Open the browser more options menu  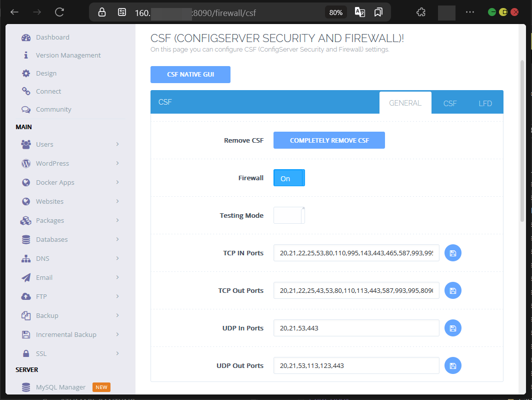click(470, 12)
